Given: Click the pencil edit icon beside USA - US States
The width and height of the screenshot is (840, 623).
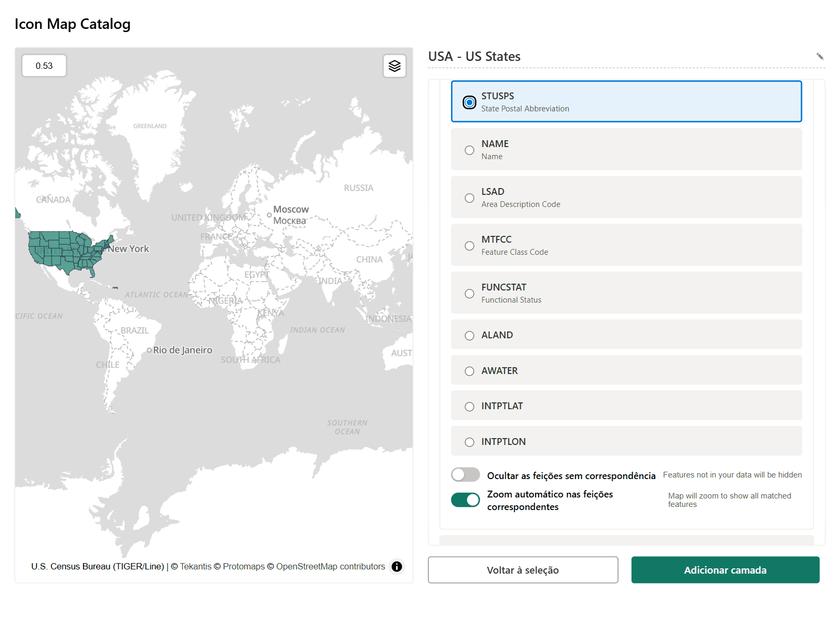Looking at the screenshot, I should (x=820, y=56).
